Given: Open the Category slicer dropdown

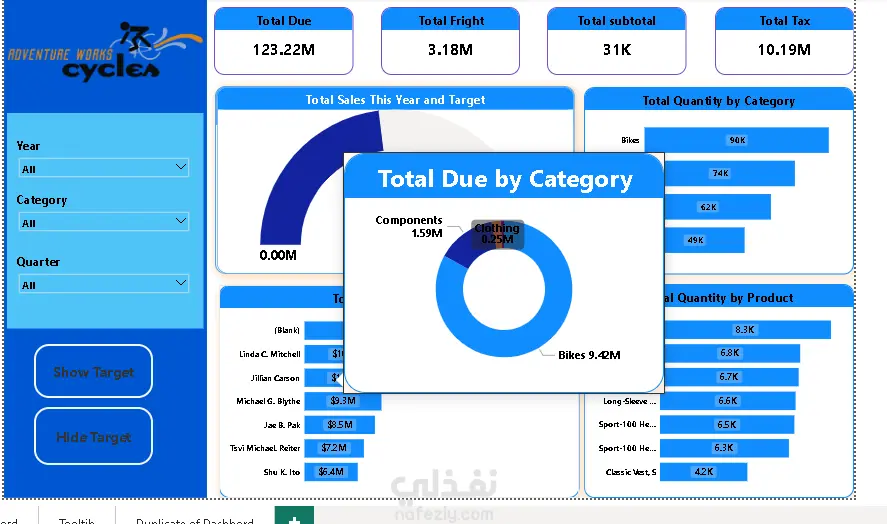Looking at the screenshot, I should (104, 222).
